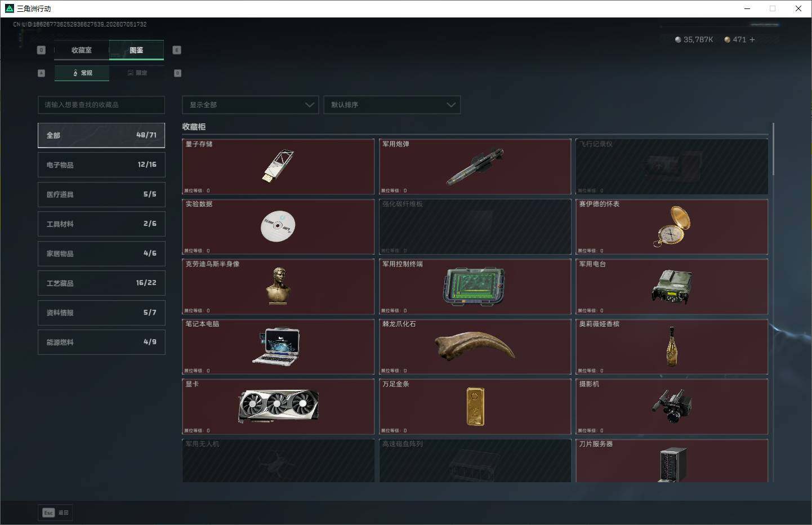The width and height of the screenshot is (812, 525).
Task: Click the UID text at top left
Action: (80, 24)
